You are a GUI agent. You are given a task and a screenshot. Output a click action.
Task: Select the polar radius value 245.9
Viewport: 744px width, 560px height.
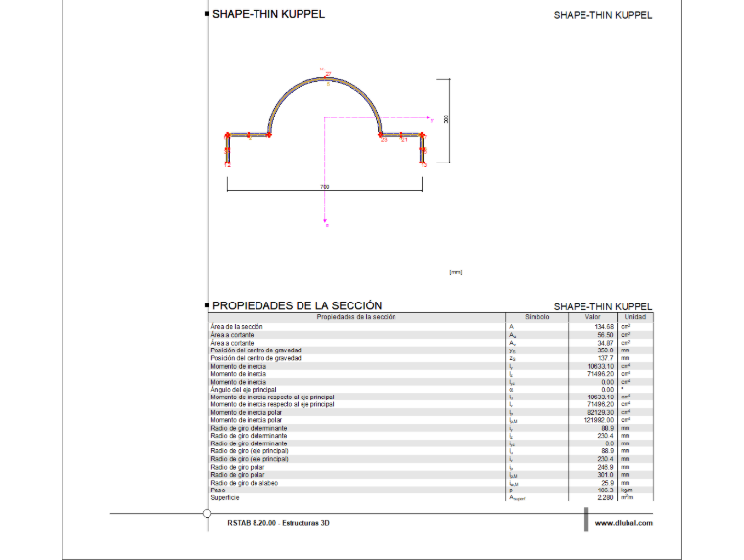[605, 467]
